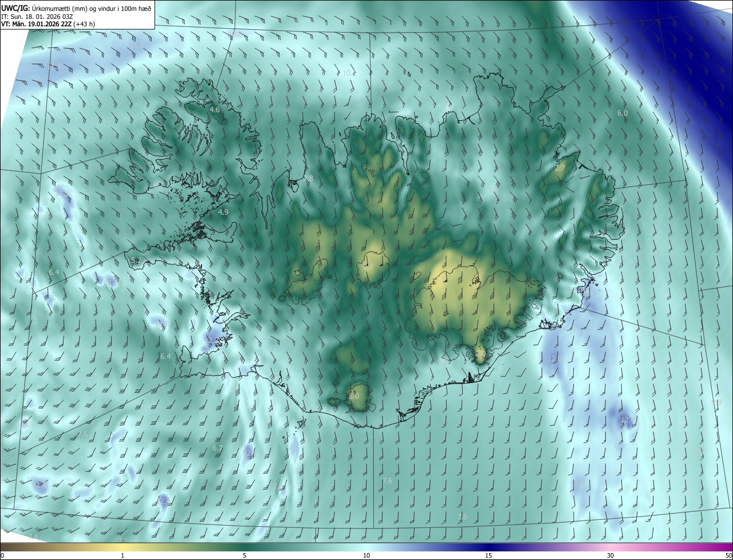Click the 30 tick label on the color scale
Image resolution: width=733 pixels, height=560 pixels.
coord(610,556)
